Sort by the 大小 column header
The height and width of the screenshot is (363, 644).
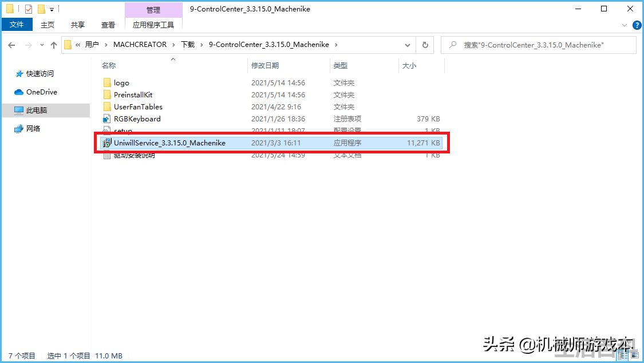[x=409, y=65]
